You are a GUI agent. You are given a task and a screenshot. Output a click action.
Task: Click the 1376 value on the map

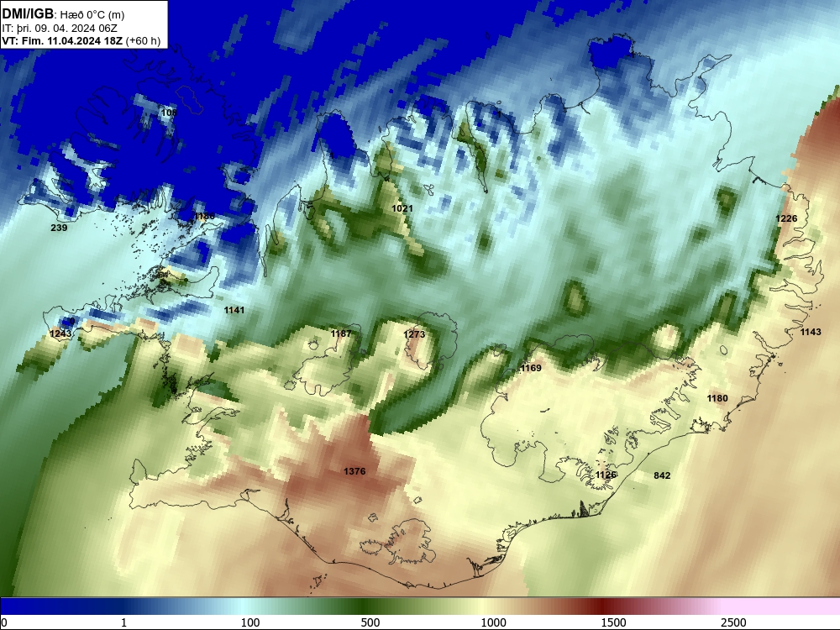[x=354, y=471]
